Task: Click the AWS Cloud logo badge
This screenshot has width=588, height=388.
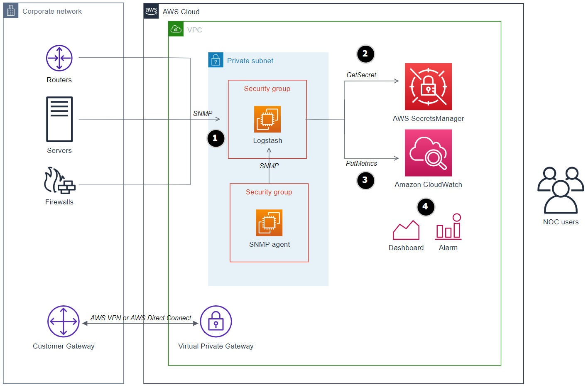Action: pos(151,11)
